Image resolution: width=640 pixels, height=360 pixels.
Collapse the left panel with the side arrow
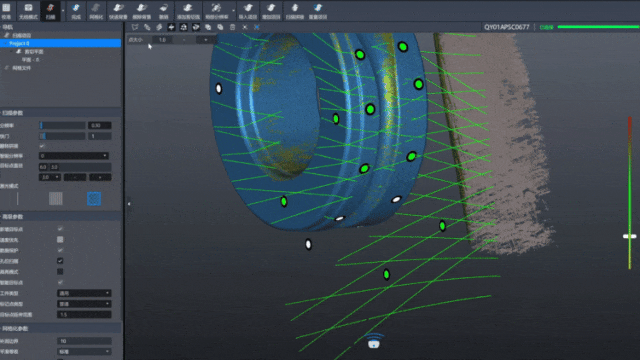click(x=129, y=204)
